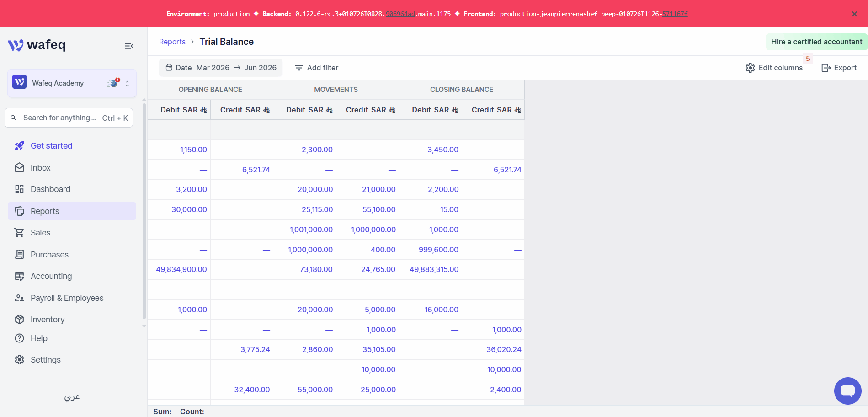Click the Inventory box icon

(x=19, y=320)
